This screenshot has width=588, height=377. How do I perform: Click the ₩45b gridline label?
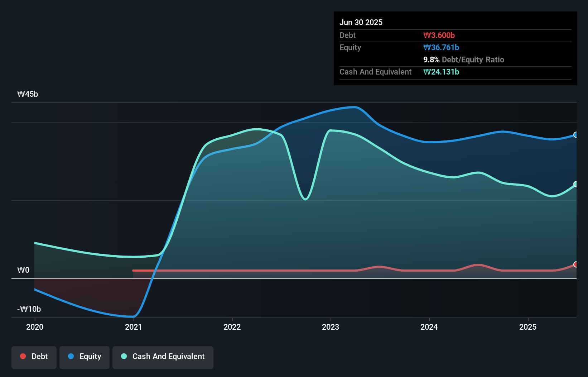27,94
